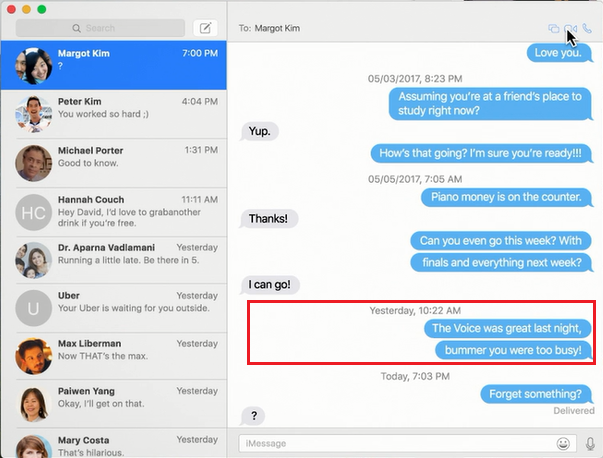Select the Mary Costa conversation
Screen dimensions: 603x458
(114, 444)
